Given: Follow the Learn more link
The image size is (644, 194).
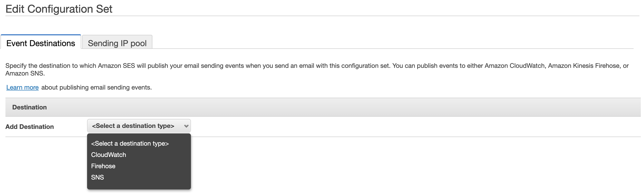Looking at the screenshot, I should pos(22,88).
